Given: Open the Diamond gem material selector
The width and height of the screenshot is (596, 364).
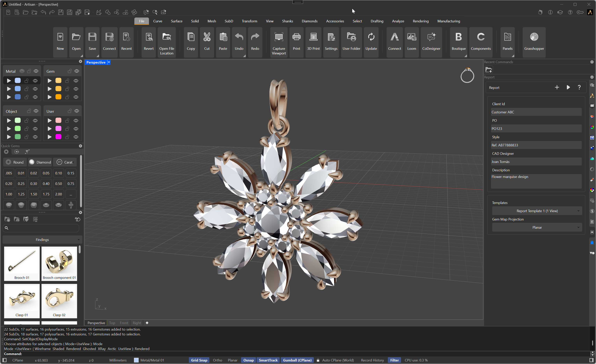Looking at the screenshot, I should (40, 162).
